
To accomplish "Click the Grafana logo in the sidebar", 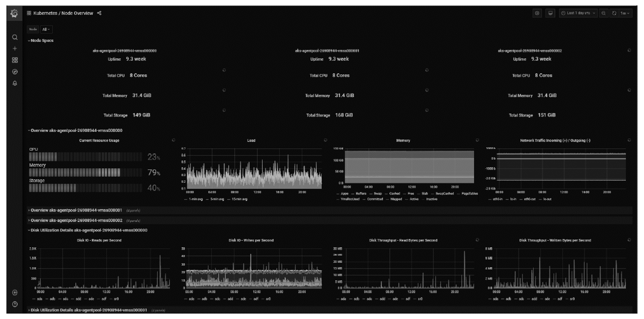I will pyautogui.click(x=14, y=13).
